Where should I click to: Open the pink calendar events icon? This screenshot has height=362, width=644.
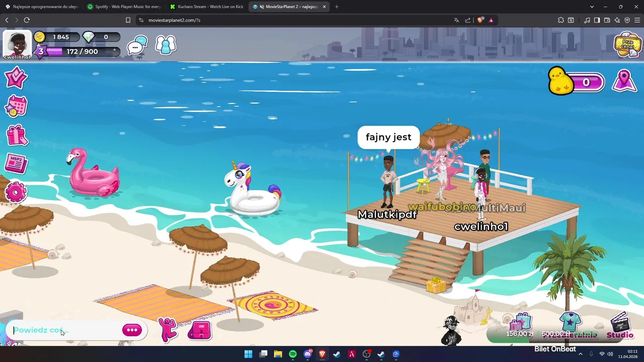16,106
